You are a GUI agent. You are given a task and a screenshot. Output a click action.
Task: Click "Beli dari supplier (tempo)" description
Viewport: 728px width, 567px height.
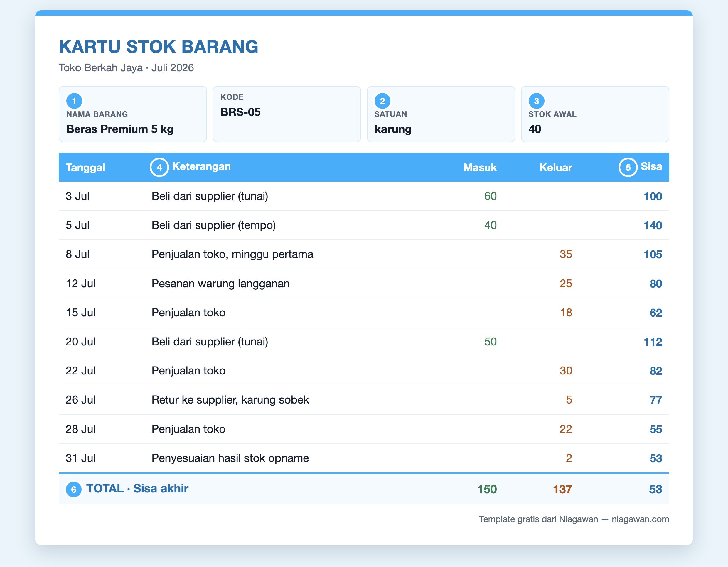coord(214,225)
